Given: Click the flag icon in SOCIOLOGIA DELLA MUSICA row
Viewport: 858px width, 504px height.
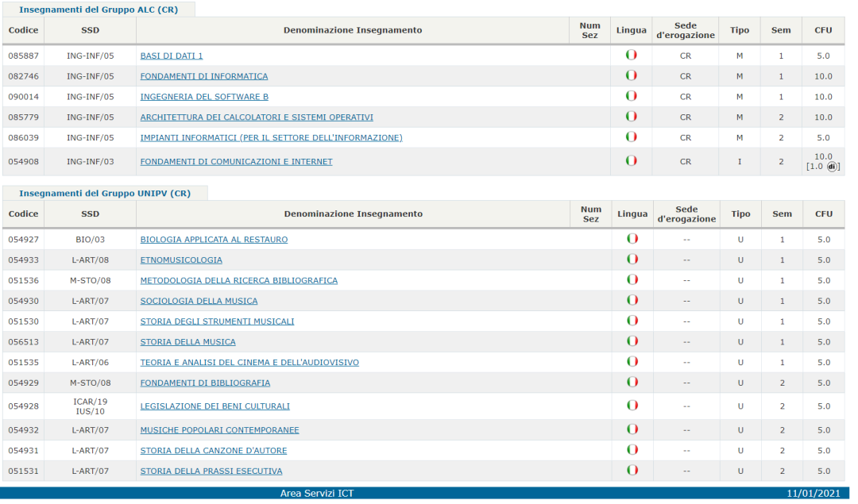Looking at the screenshot, I should coord(632,300).
